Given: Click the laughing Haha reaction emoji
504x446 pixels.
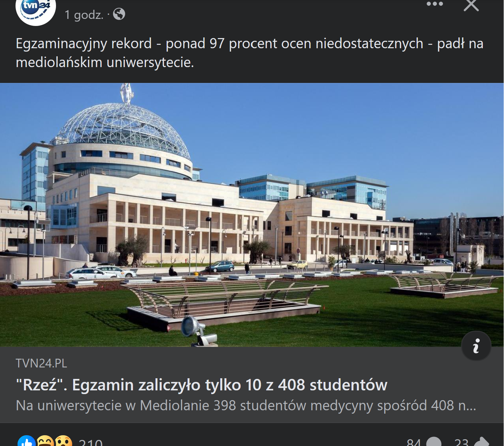Looking at the screenshot, I should (x=45, y=442).
